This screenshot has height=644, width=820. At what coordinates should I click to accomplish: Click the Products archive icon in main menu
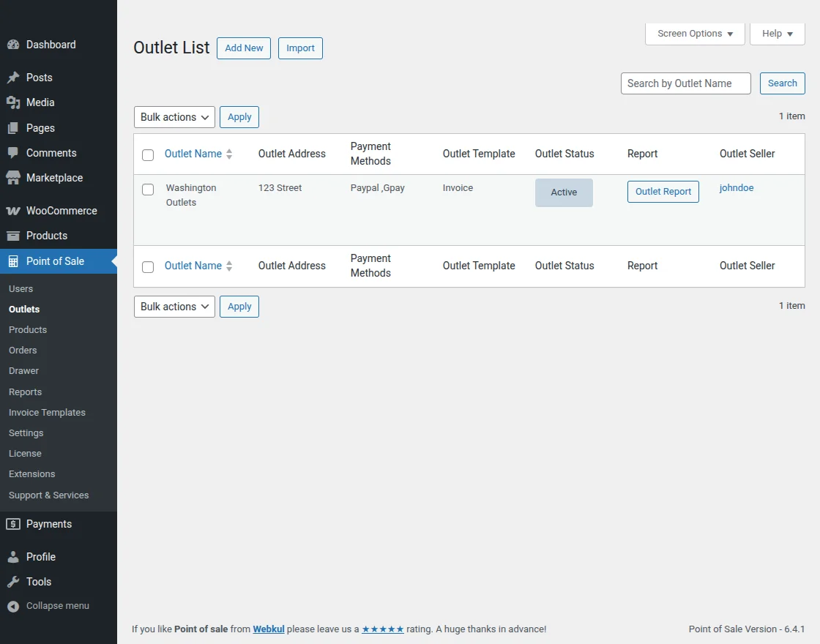[x=13, y=236]
